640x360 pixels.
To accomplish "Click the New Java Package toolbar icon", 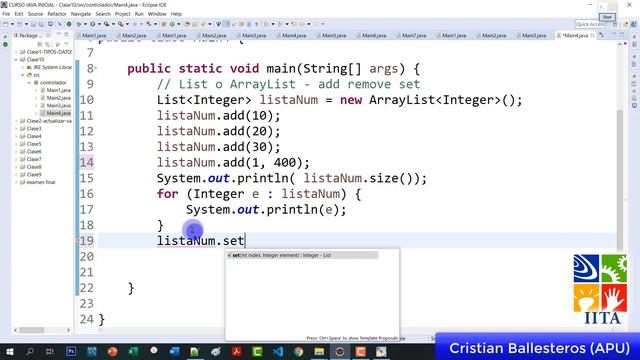I will (x=164, y=24).
